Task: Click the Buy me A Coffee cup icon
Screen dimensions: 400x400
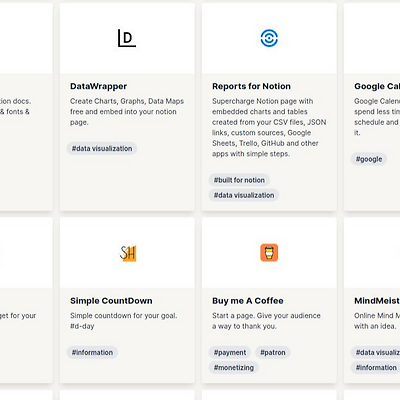Action: [x=269, y=253]
